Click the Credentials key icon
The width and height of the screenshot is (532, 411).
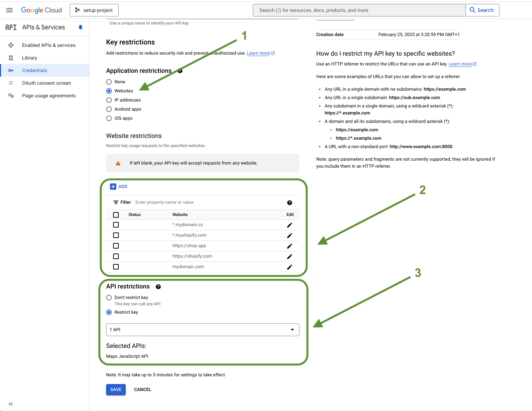click(x=11, y=70)
